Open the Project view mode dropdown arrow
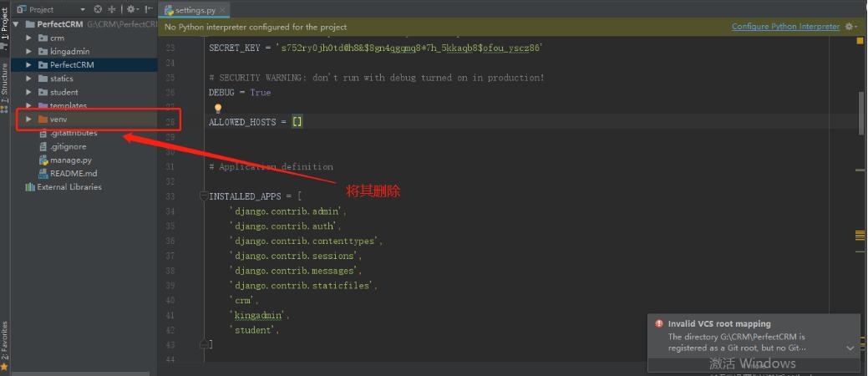868x376 pixels. (83, 10)
